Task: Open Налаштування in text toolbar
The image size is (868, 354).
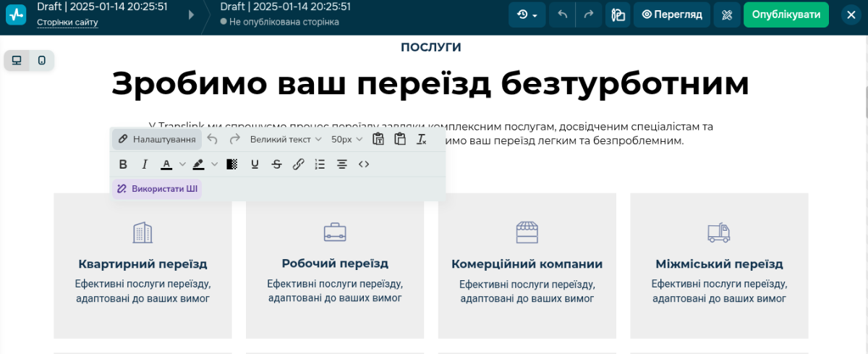Action: coord(157,139)
